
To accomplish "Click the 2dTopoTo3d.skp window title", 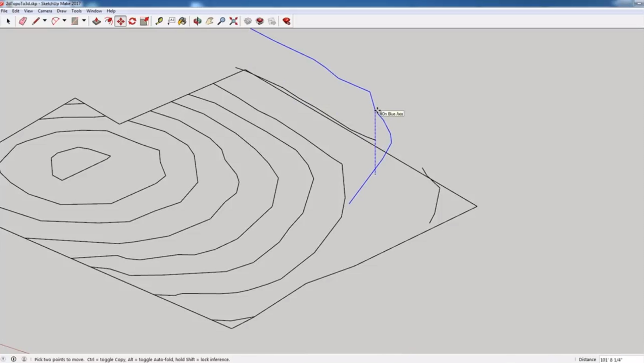I will pyautogui.click(x=43, y=3).
